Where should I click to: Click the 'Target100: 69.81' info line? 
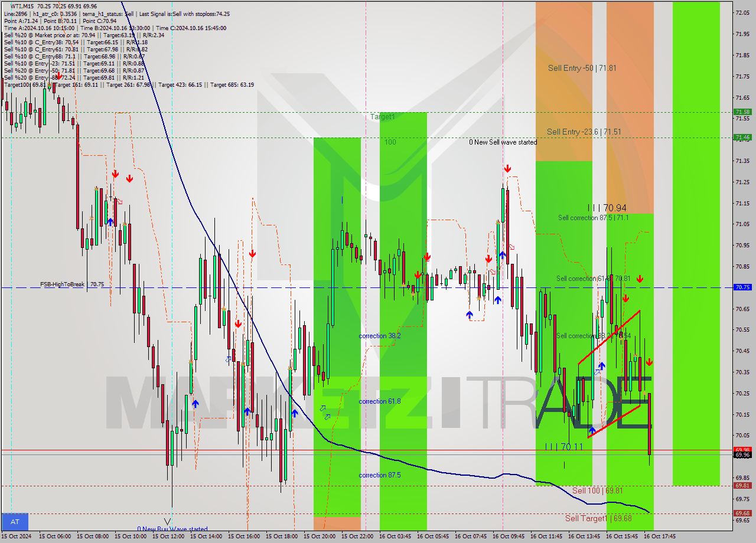(x=24, y=85)
